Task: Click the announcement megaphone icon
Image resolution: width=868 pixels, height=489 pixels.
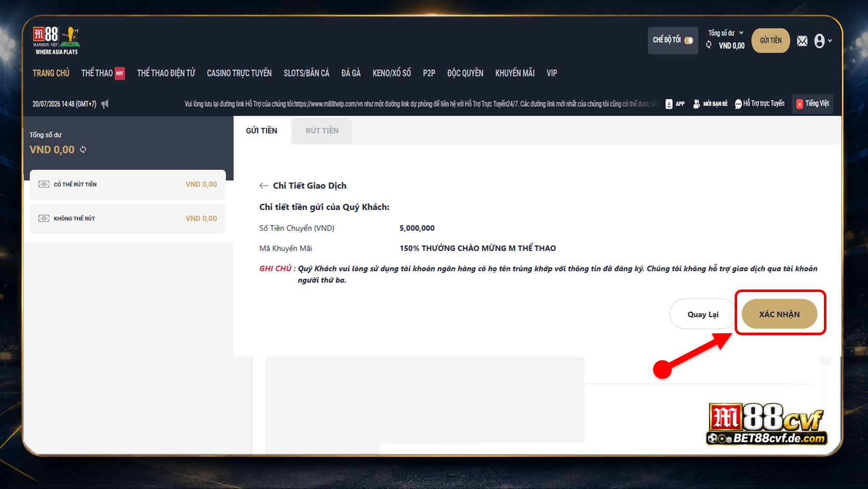Action: [x=105, y=104]
